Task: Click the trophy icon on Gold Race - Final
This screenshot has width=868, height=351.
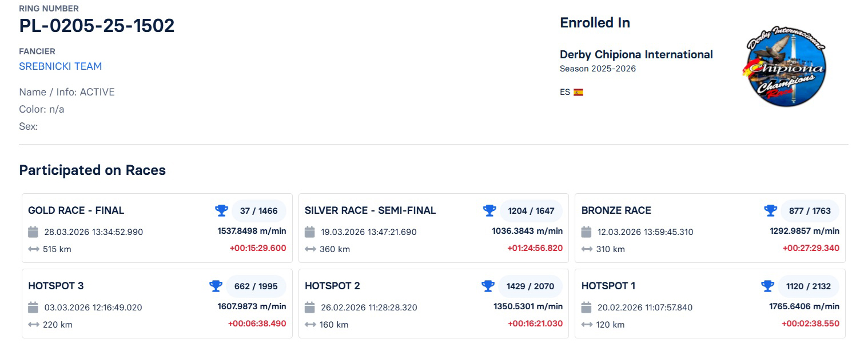Action: click(x=221, y=210)
